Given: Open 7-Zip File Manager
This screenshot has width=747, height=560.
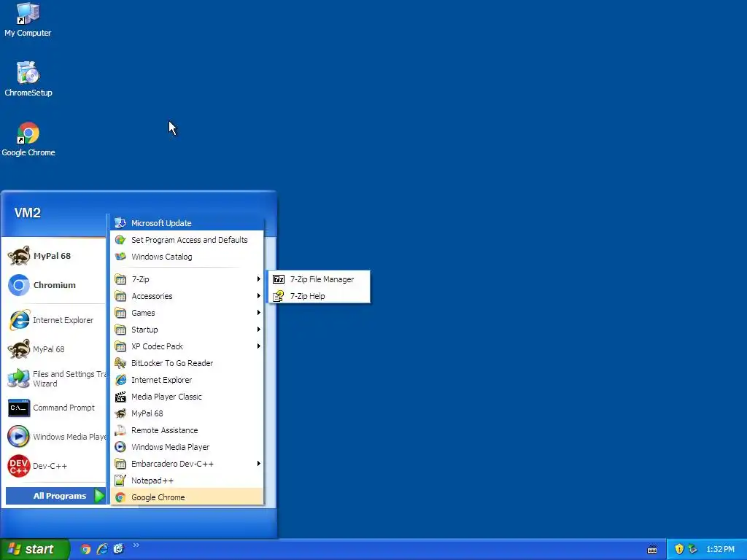Looking at the screenshot, I should (320, 279).
